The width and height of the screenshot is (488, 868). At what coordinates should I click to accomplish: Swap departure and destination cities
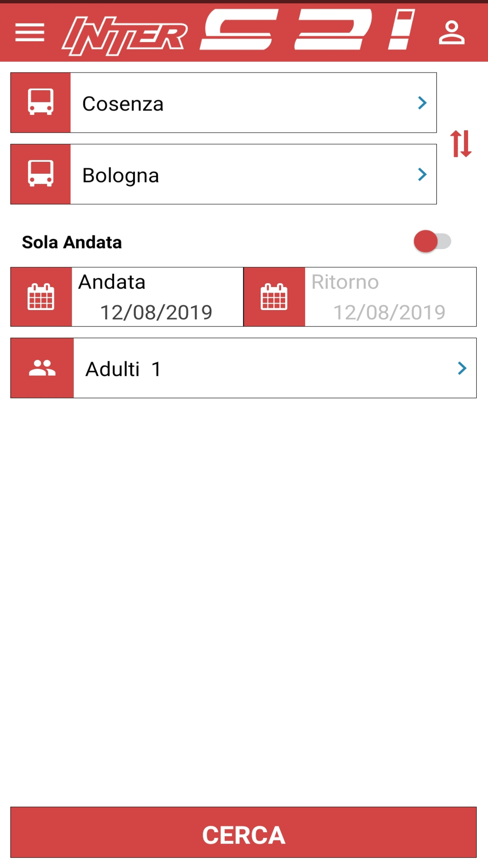pyautogui.click(x=460, y=144)
